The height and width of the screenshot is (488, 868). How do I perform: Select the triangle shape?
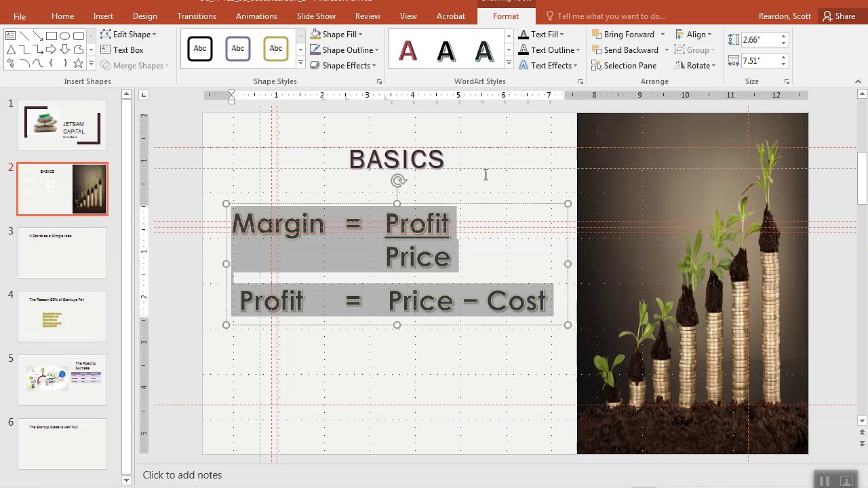(11, 49)
